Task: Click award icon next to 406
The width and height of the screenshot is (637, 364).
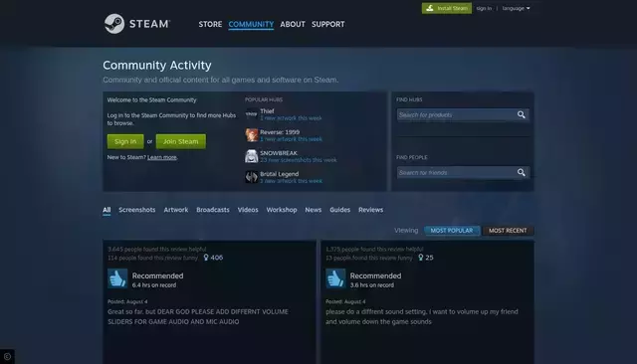Action: [x=206, y=258]
